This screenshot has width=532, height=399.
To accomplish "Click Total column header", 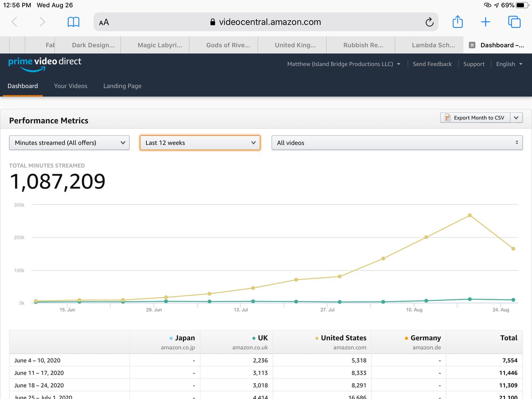I will pos(485,342).
